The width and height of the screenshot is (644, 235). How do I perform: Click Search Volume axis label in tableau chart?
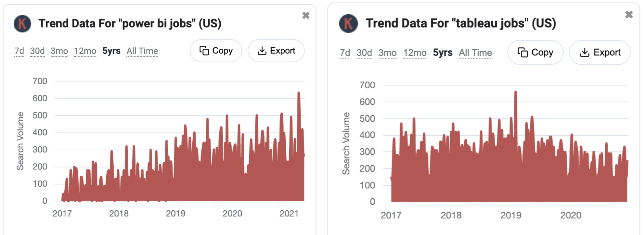[x=346, y=143]
